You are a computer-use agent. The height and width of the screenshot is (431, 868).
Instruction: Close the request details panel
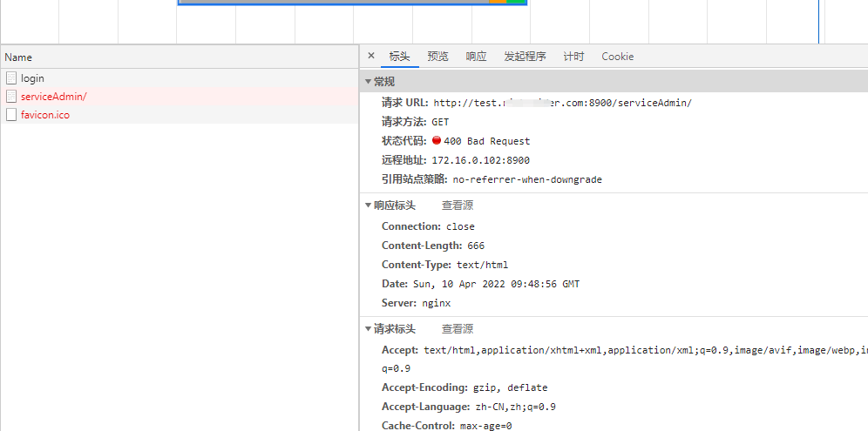[x=371, y=56]
